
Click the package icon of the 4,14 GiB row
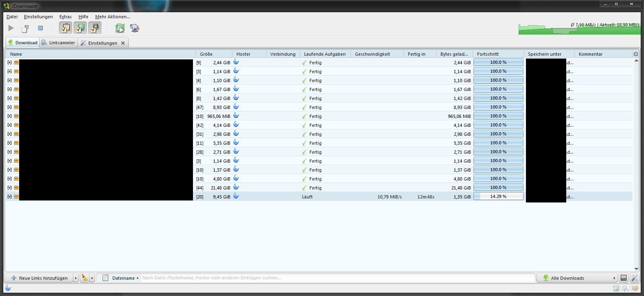(x=16, y=125)
